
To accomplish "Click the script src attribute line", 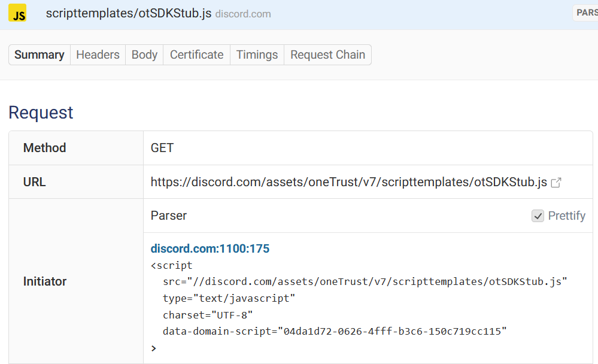I will pyautogui.click(x=364, y=281).
